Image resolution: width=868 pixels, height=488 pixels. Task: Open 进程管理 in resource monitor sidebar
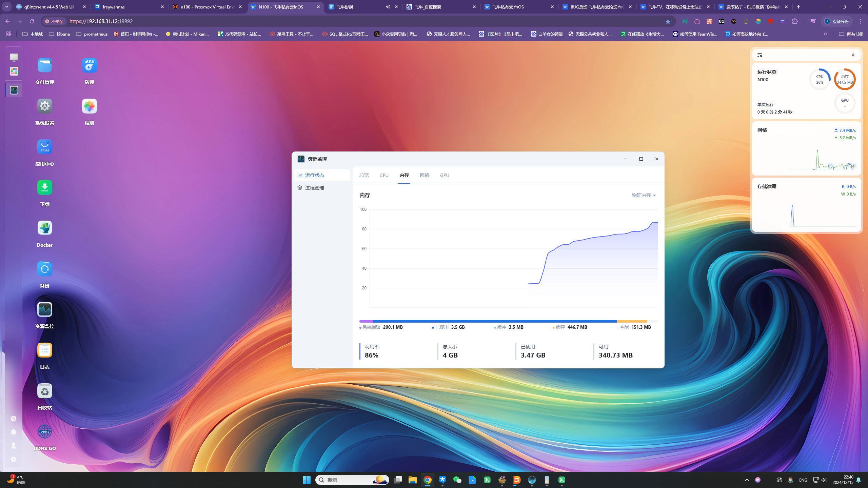point(322,188)
